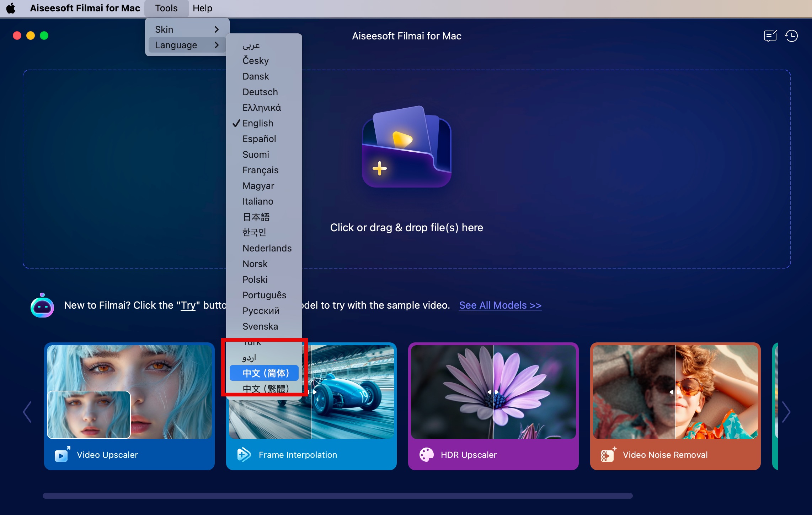Select the checked English language option
Screen dimensions: 812x515
(258, 123)
